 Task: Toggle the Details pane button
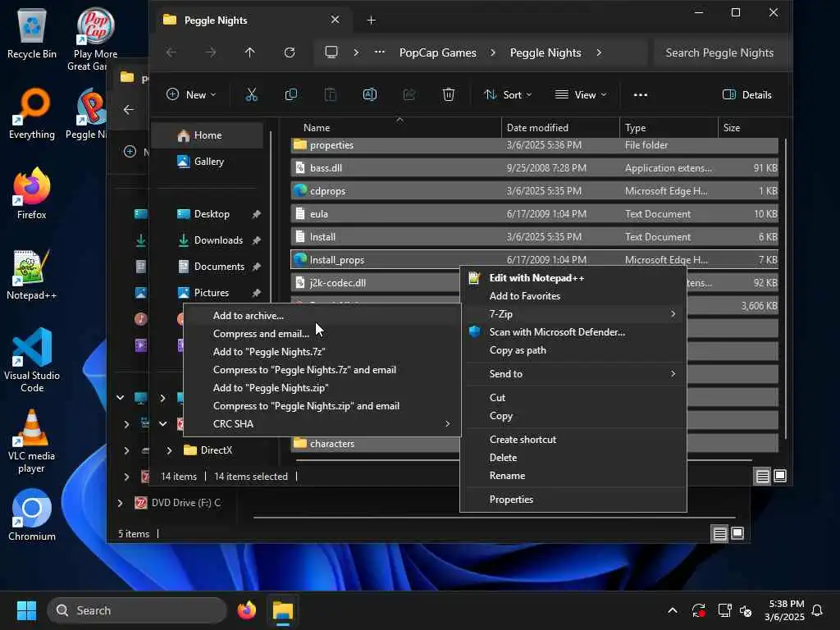pyautogui.click(x=746, y=95)
